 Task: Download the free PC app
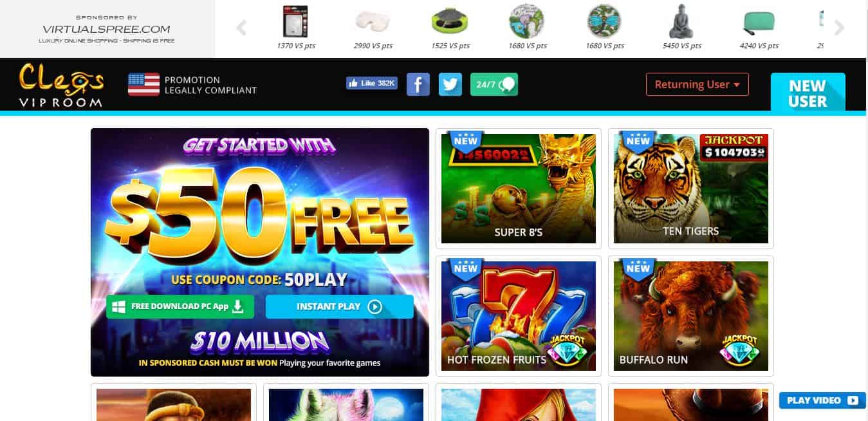180,306
